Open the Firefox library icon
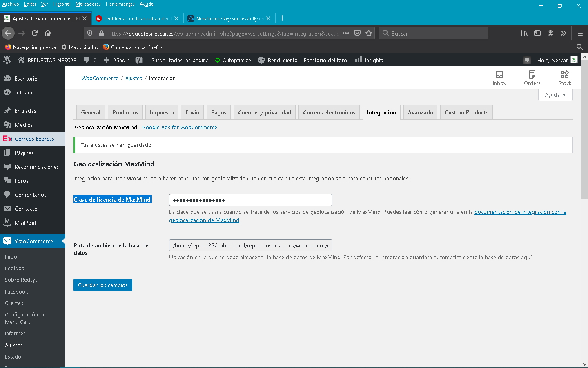The height and width of the screenshot is (368, 588). (x=524, y=33)
